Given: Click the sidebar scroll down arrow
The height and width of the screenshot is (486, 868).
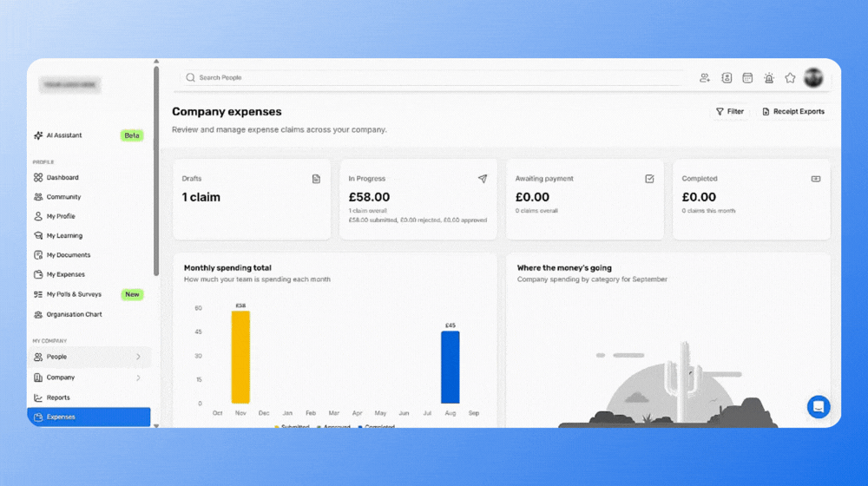Looking at the screenshot, I should coord(156,425).
